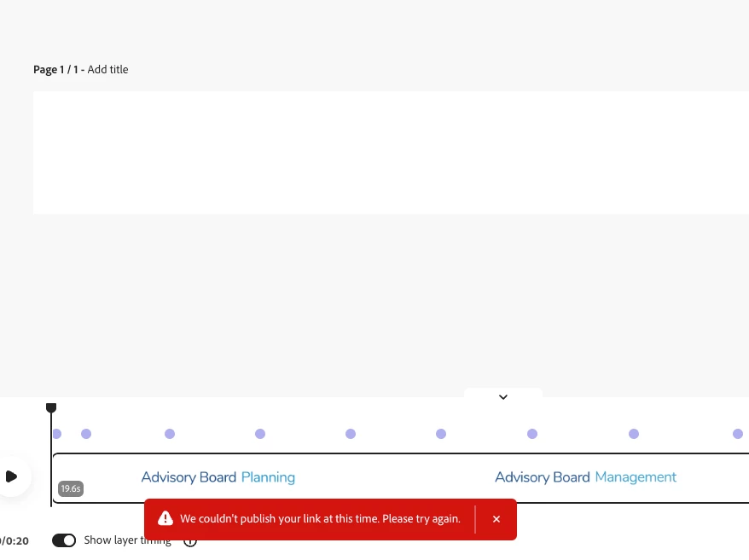This screenshot has width=749, height=560.
Task: Click the warning icon in the error toast
Action: coord(165,518)
